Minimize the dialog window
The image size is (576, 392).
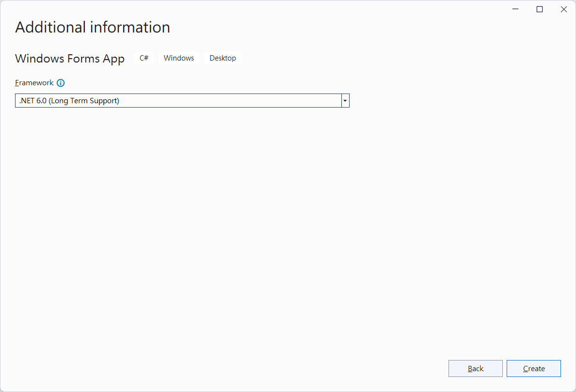(x=515, y=9)
